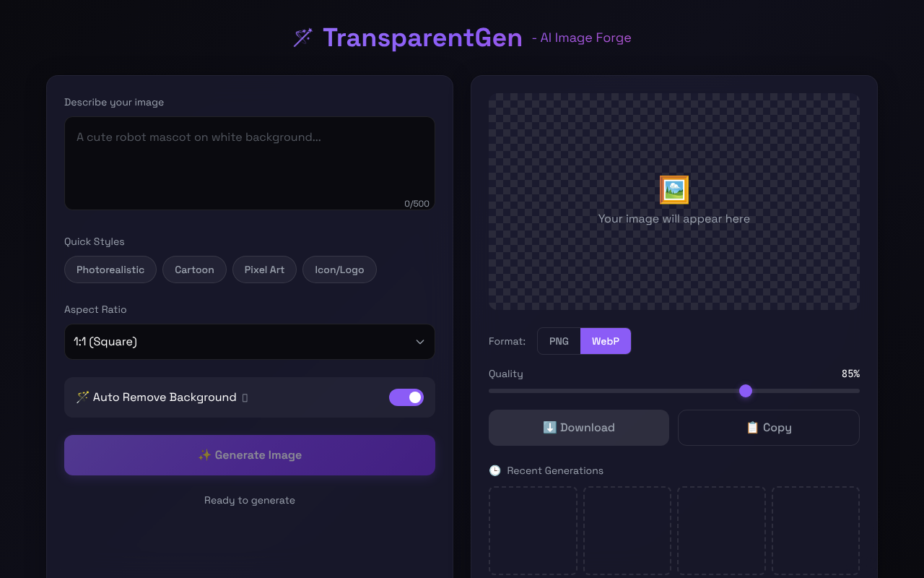Switch to the Pixel Art style chip

click(x=264, y=269)
